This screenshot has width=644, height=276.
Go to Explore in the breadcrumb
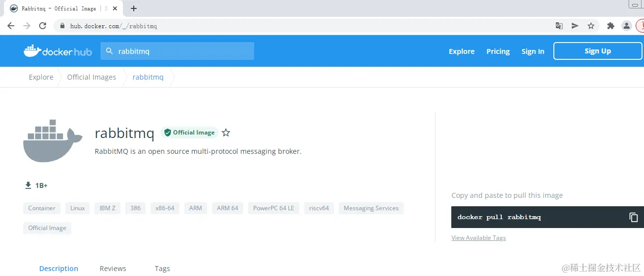tap(41, 77)
